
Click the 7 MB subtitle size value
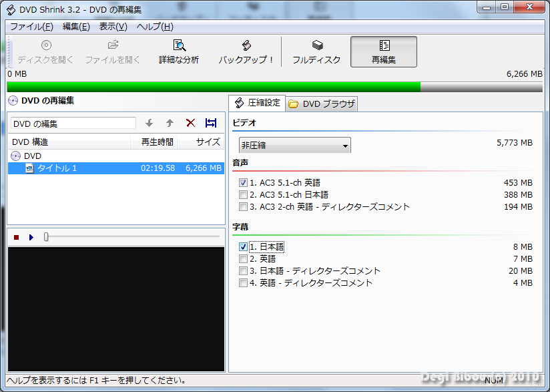(523, 258)
